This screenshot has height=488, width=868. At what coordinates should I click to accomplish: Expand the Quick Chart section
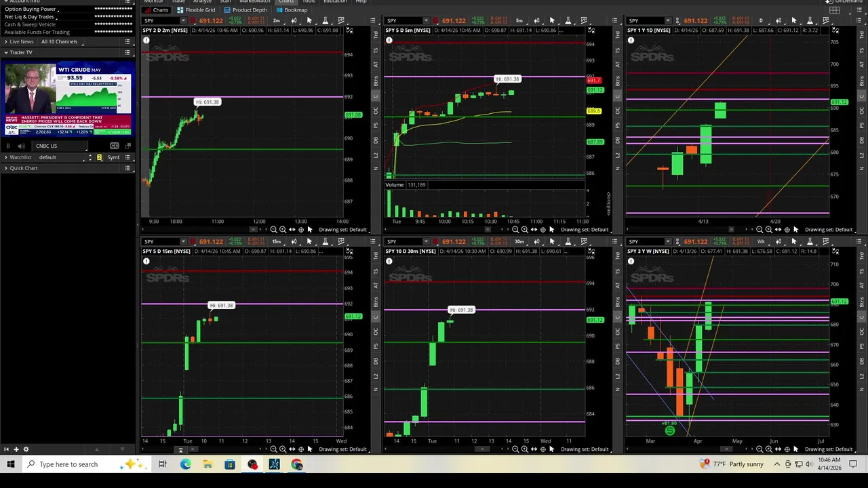[5, 168]
